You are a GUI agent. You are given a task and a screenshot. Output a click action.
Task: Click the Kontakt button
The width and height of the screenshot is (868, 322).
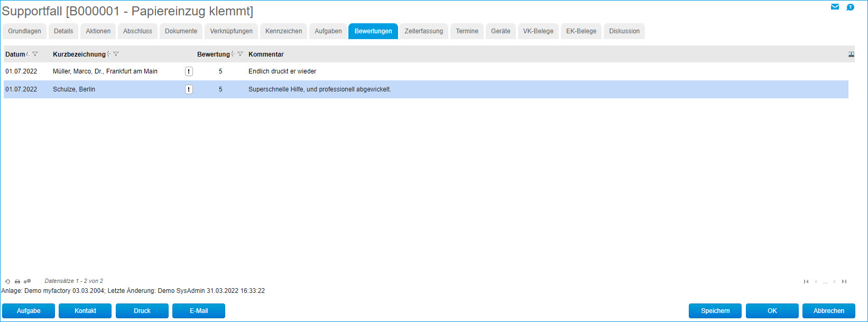85,311
